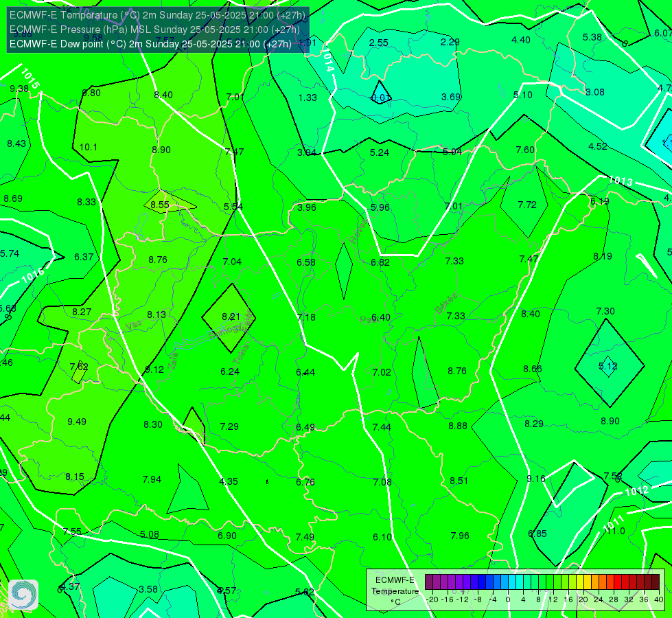
Task: Click the dew point value 3.96
Action: point(307,207)
